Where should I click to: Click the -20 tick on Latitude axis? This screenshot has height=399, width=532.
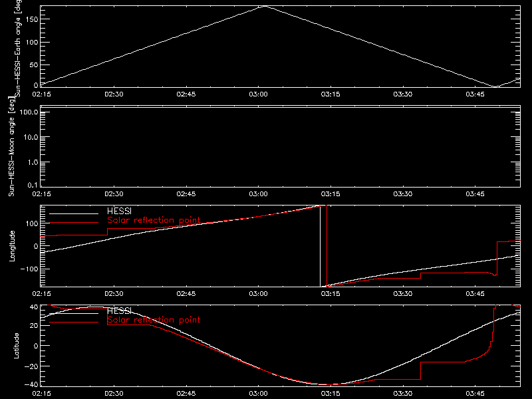pos(31,366)
